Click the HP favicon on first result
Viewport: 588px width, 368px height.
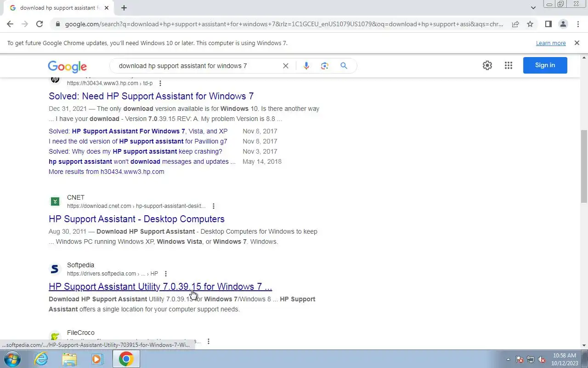[x=55, y=79]
